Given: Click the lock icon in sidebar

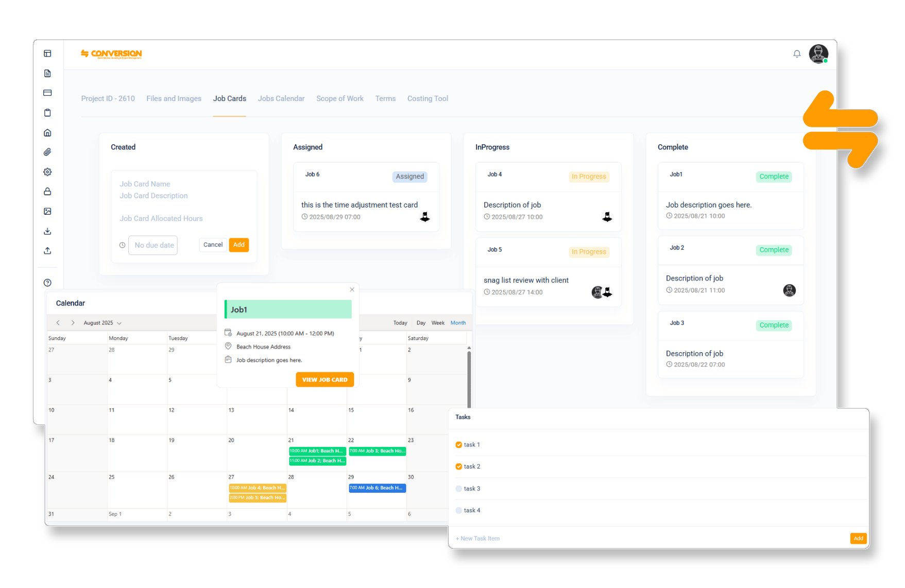Looking at the screenshot, I should pyautogui.click(x=47, y=192).
